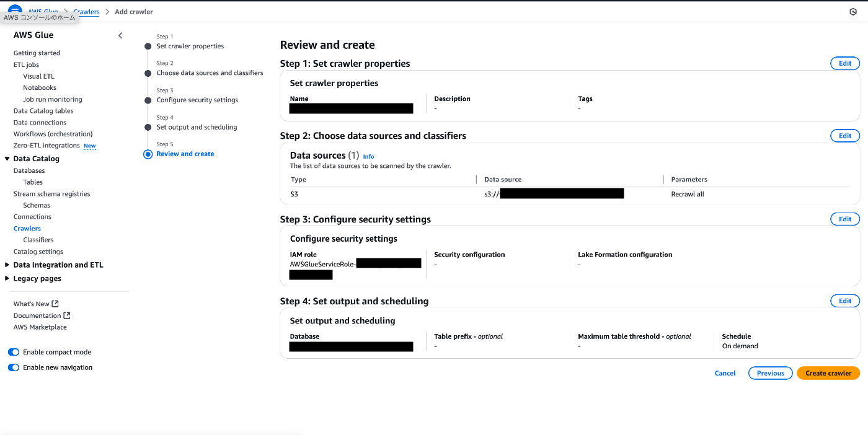Expand the Legacy pages section

click(x=7, y=278)
